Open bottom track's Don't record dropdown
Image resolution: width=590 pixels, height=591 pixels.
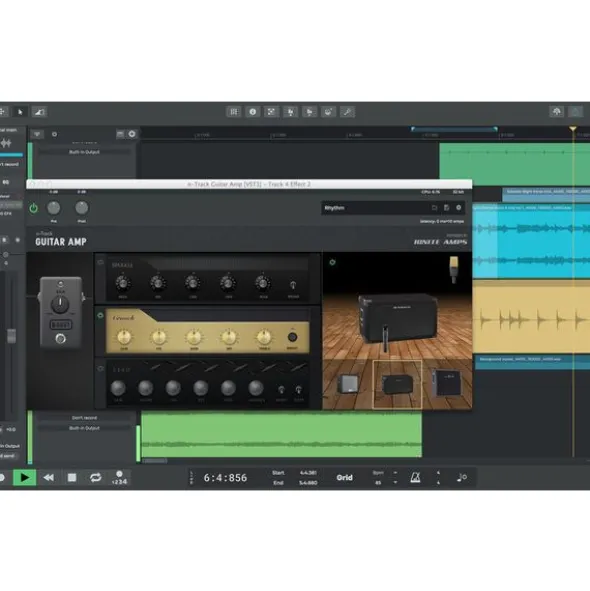pos(84,418)
